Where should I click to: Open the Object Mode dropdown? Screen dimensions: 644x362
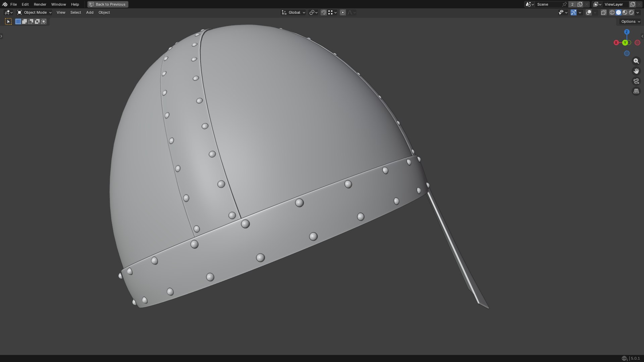[x=34, y=12]
